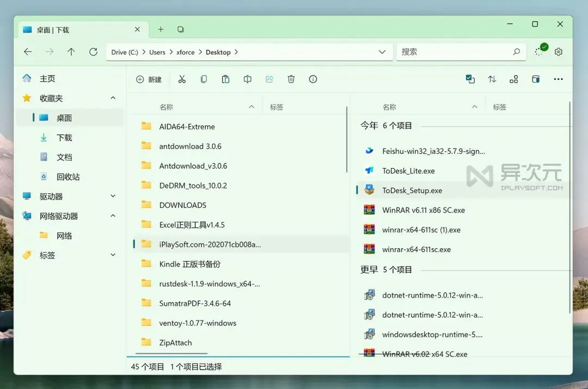Click the Paste clipboard icon
This screenshot has width=588, height=389.
225,79
